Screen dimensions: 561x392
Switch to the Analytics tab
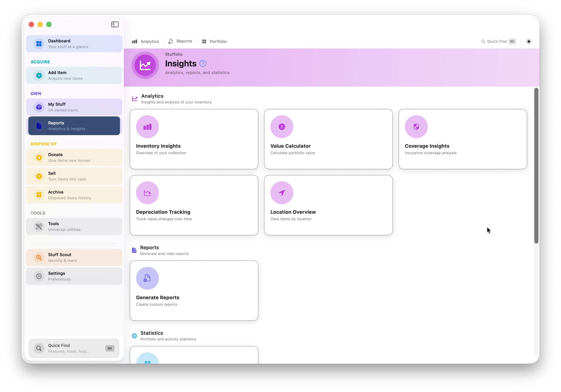coord(146,41)
